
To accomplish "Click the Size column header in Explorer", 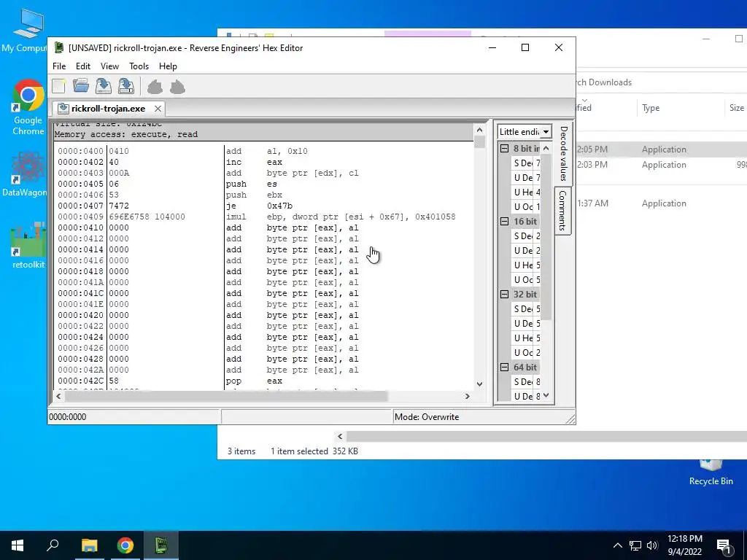I will [736, 108].
